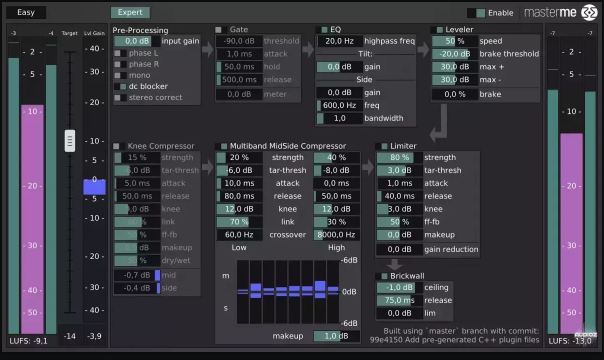Click the Multiband Low link 70 % slider
This screenshot has height=360, width=604.
click(x=239, y=222)
